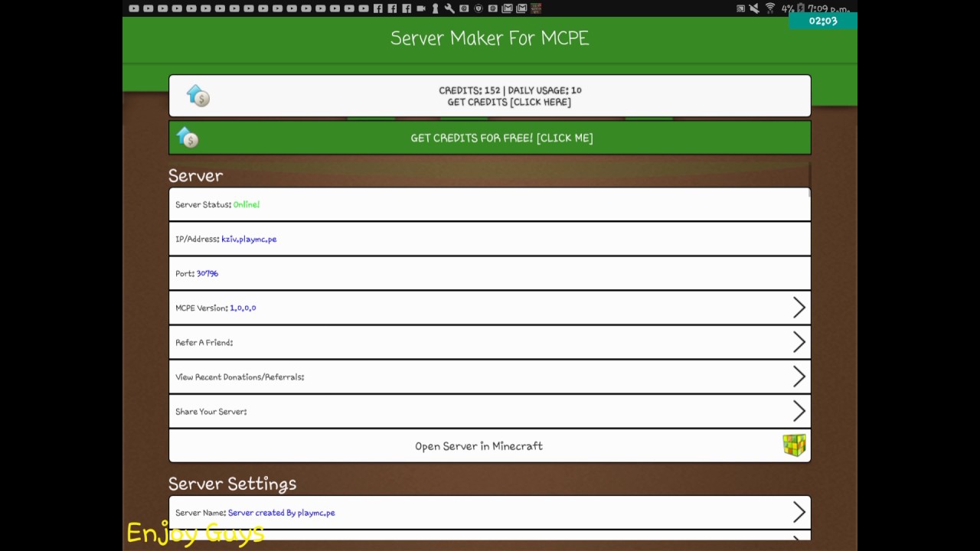The height and width of the screenshot is (551, 980).
Task: Click GET CREDITS FOR FREE banner
Action: tap(490, 138)
